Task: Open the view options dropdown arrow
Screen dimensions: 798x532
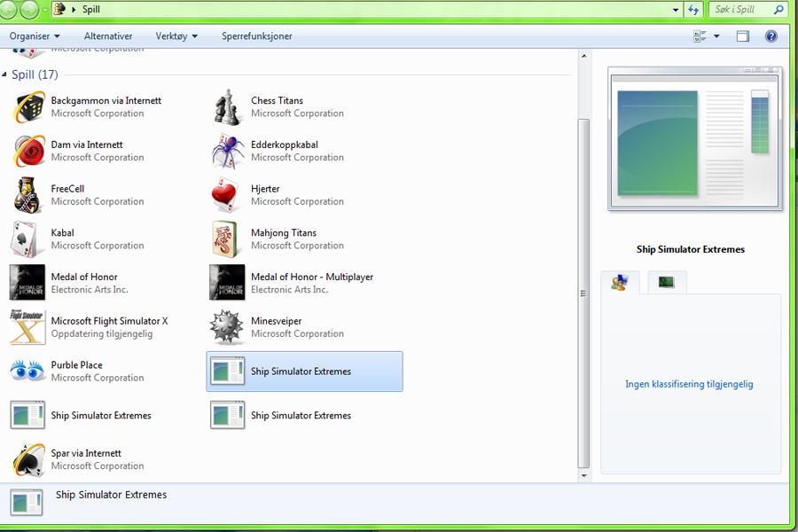Action: pyautogui.click(x=716, y=36)
